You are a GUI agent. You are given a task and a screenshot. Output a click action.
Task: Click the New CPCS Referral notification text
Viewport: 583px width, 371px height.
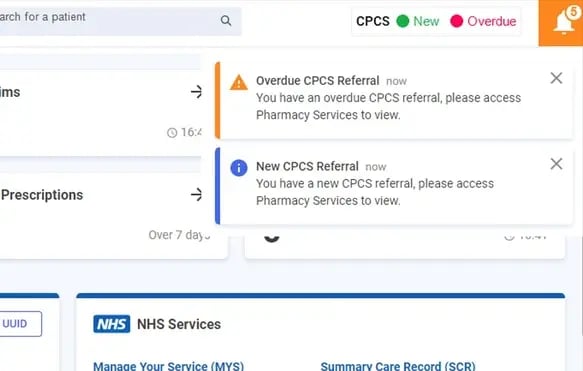(375, 192)
